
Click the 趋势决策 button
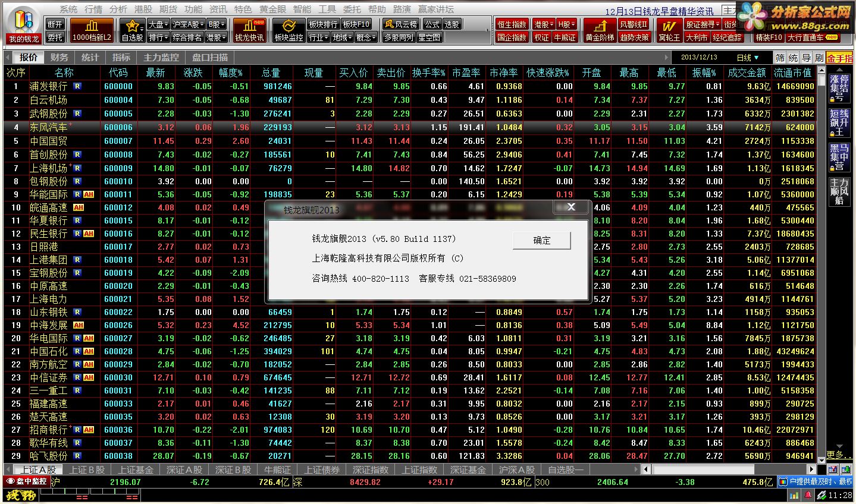(x=634, y=37)
